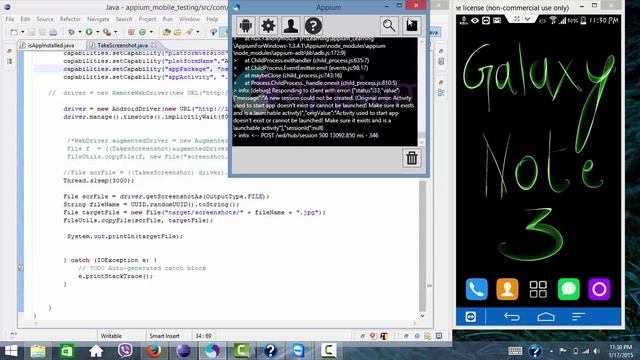Open the Debug button's dropdown arrow
The image size is (640, 360).
point(80,32)
